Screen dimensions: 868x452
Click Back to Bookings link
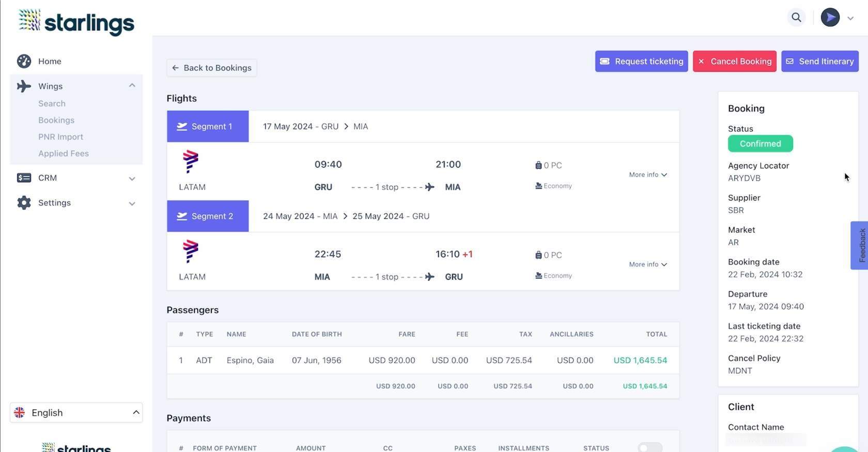click(212, 68)
